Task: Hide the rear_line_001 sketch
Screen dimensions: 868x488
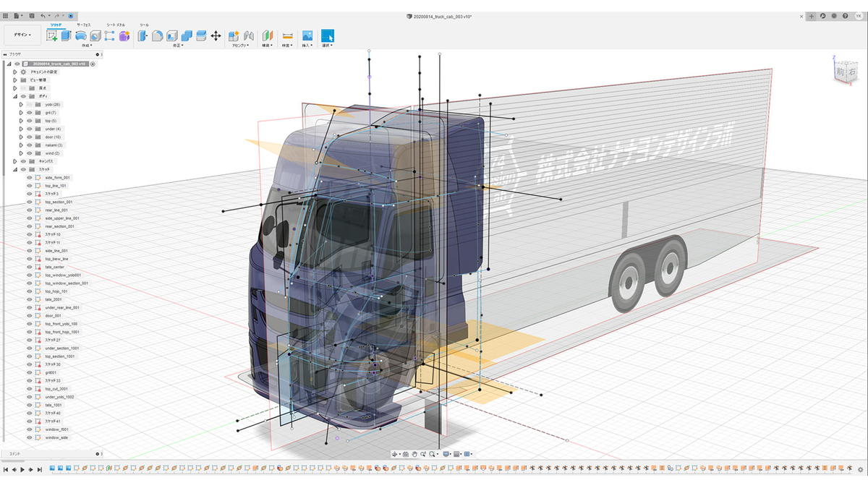Action: click(x=30, y=210)
